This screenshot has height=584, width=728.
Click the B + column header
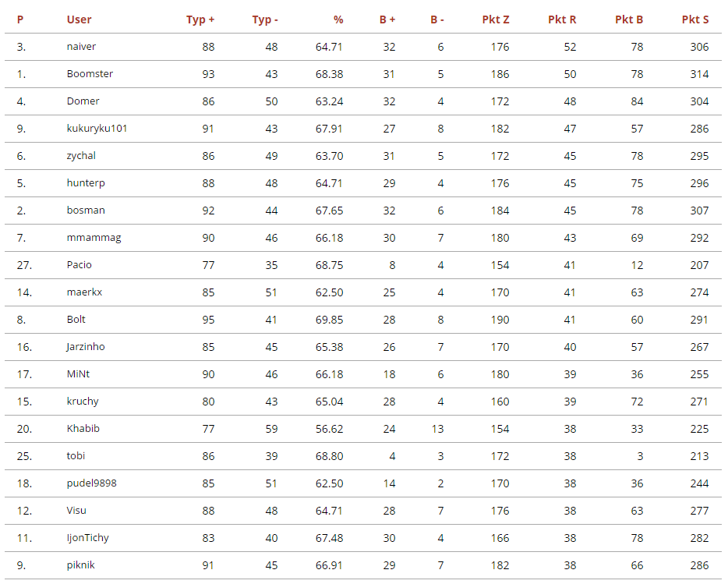[x=387, y=19]
